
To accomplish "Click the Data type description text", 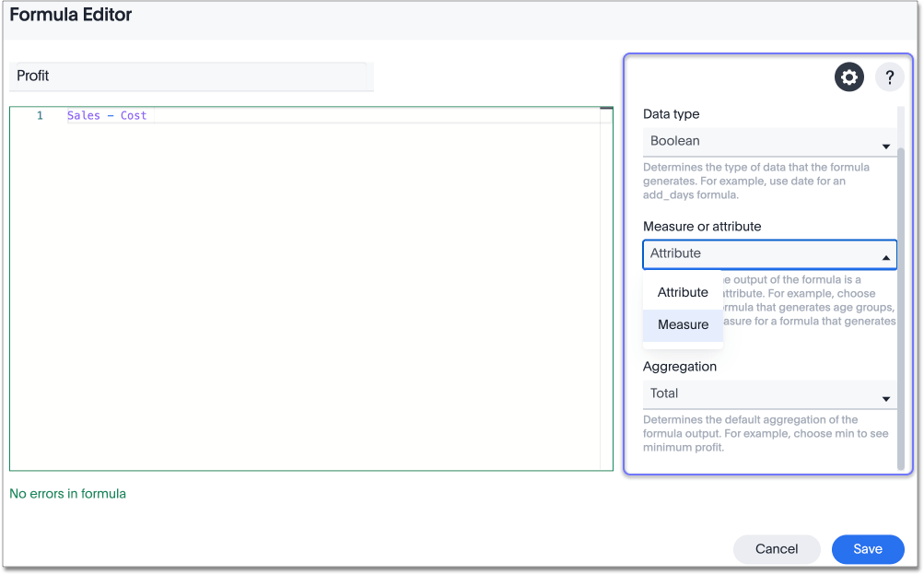I will coord(755,181).
